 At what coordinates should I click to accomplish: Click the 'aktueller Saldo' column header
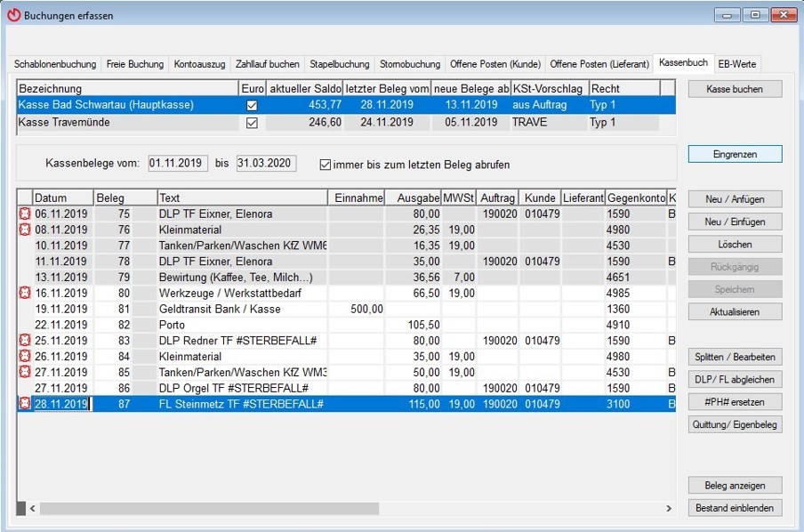[x=305, y=89]
